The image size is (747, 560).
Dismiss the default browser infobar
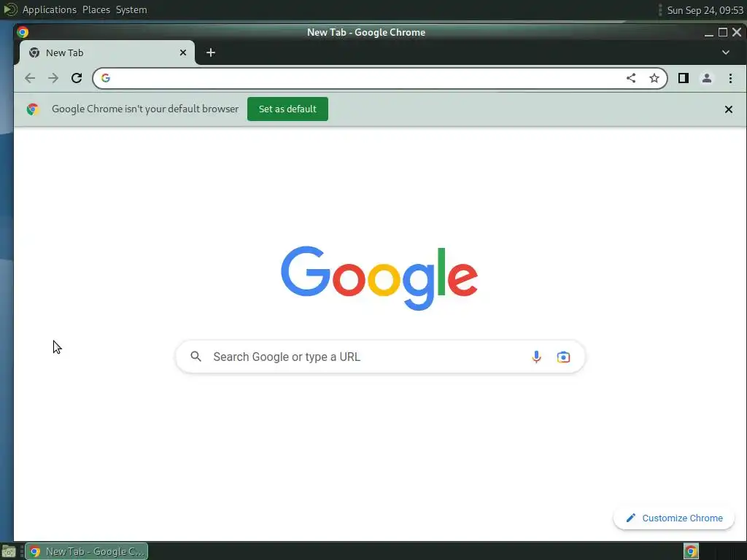pyautogui.click(x=729, y=109)
